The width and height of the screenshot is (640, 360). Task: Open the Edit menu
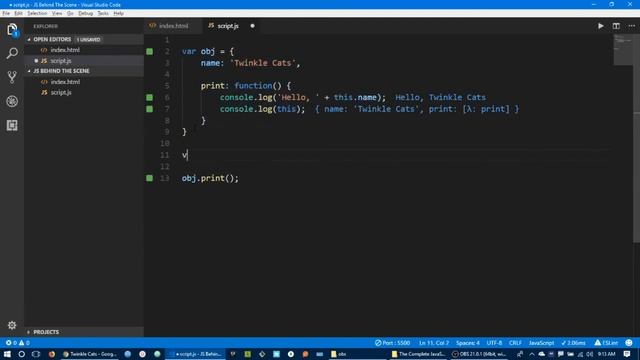click(18, 13)
